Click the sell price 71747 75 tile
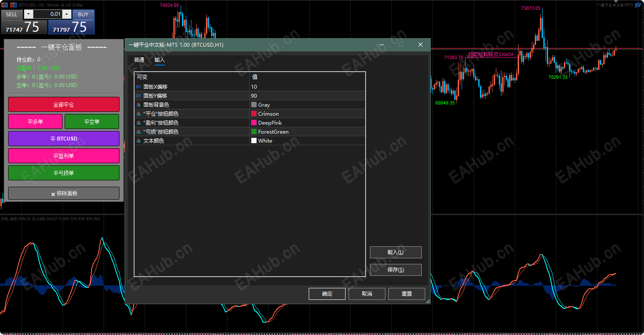 pyautogui.click(x=24, y=27)
